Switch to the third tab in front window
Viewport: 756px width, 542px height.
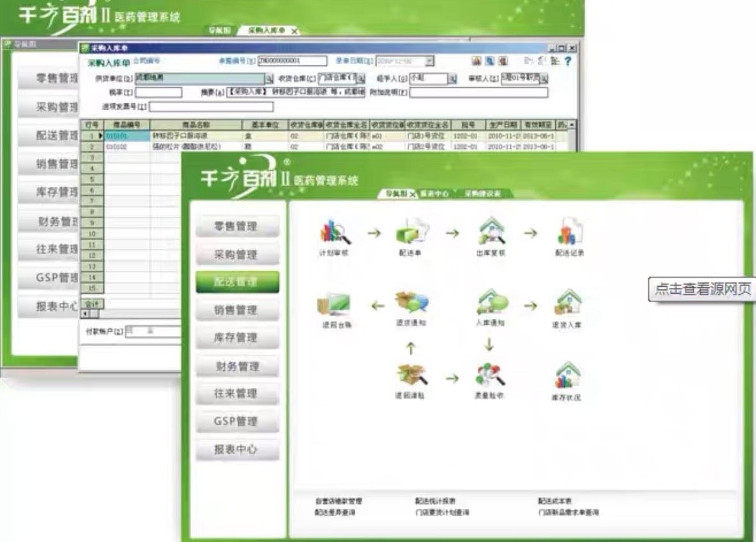pyautogui.click(x=482, y=193)
